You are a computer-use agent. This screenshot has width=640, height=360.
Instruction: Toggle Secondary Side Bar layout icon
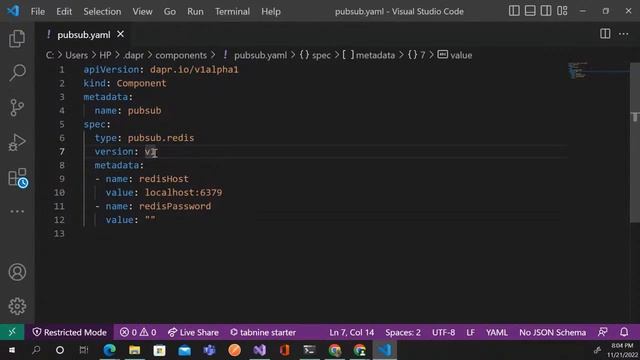pyautogui.click(x=546, y=11)
